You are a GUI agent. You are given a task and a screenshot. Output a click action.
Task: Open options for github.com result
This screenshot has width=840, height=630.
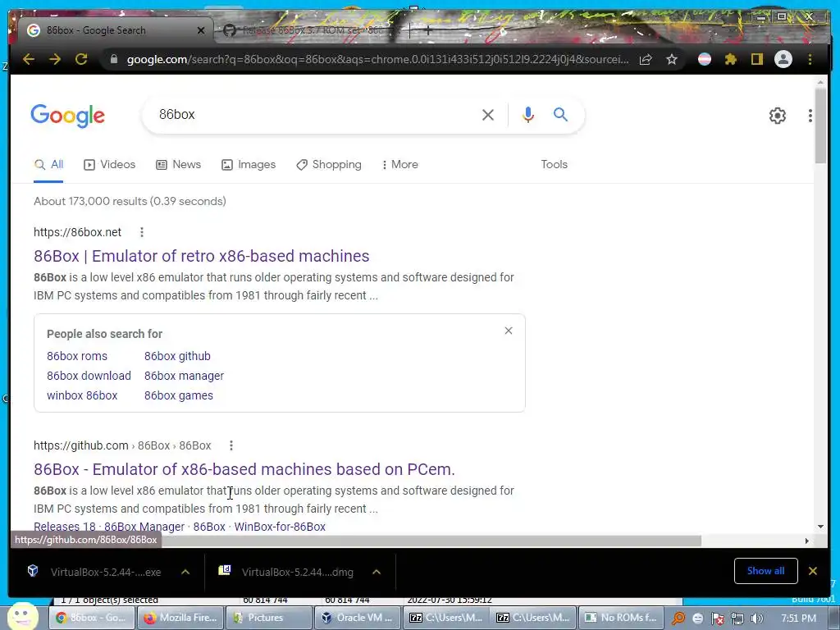click(x=231, y=445)
